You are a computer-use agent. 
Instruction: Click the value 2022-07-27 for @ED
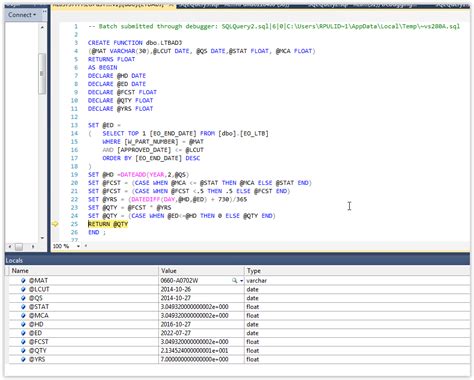pos(176,333)
